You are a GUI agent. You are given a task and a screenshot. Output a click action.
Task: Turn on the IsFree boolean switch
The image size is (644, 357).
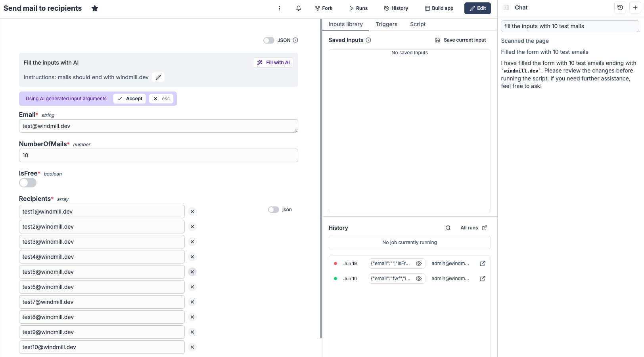coord(28,183)
